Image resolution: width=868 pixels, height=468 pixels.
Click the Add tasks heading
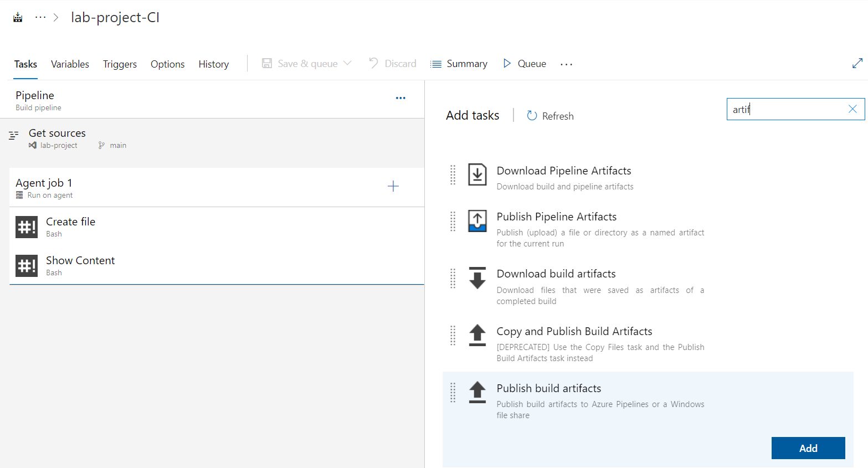point(472,115)
